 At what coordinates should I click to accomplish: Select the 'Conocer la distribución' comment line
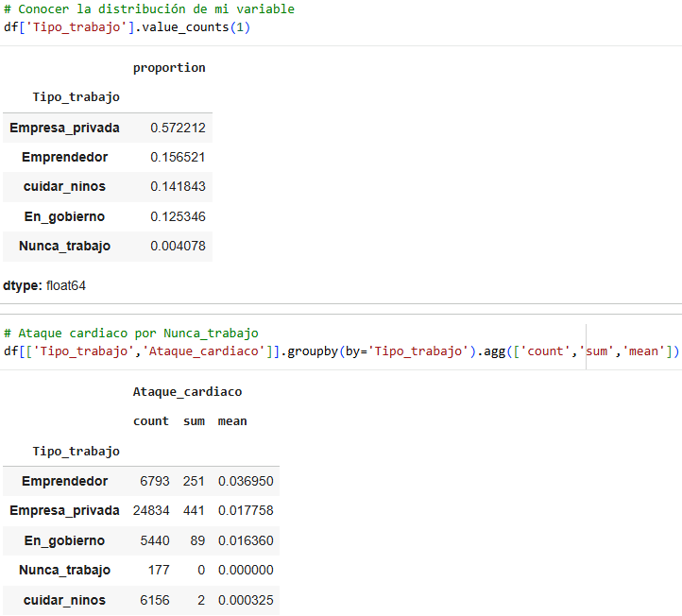149,9
